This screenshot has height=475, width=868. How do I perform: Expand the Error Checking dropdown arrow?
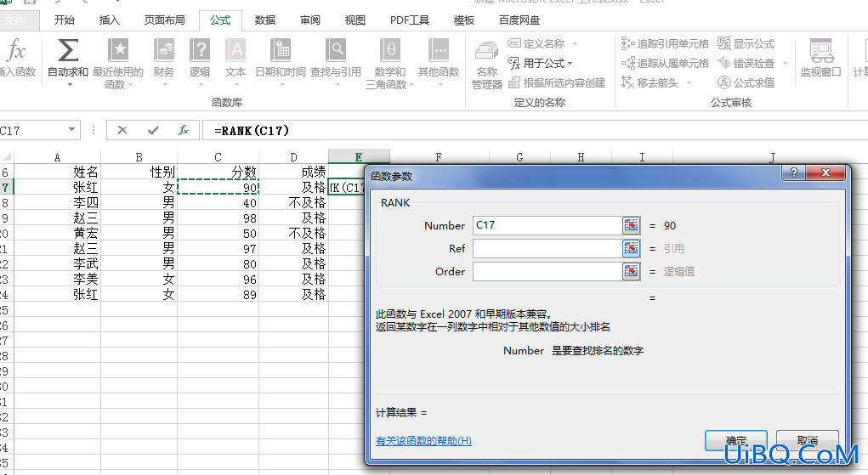tap(785, 64)
